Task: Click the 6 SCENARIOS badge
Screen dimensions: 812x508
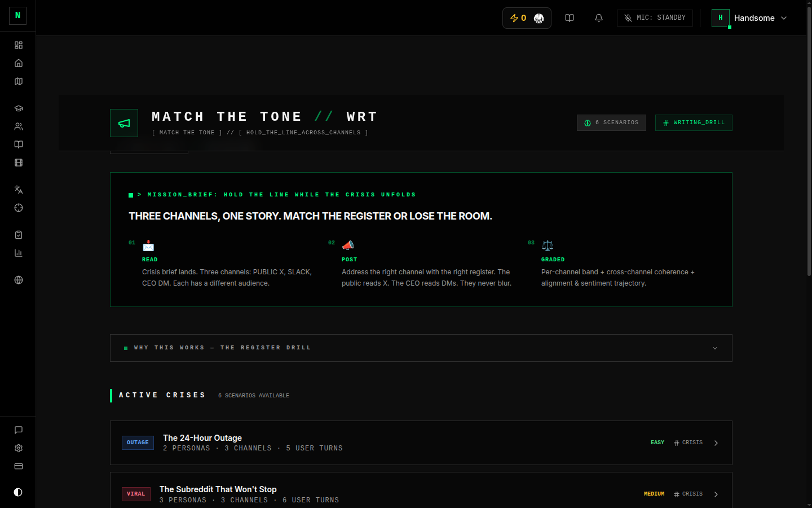Action: point(611,122)
